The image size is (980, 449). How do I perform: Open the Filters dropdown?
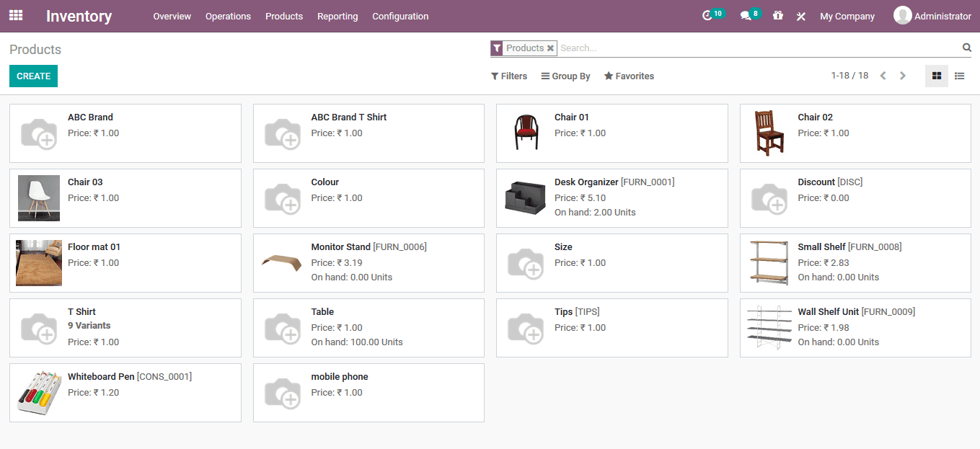(x=509, y=76)
